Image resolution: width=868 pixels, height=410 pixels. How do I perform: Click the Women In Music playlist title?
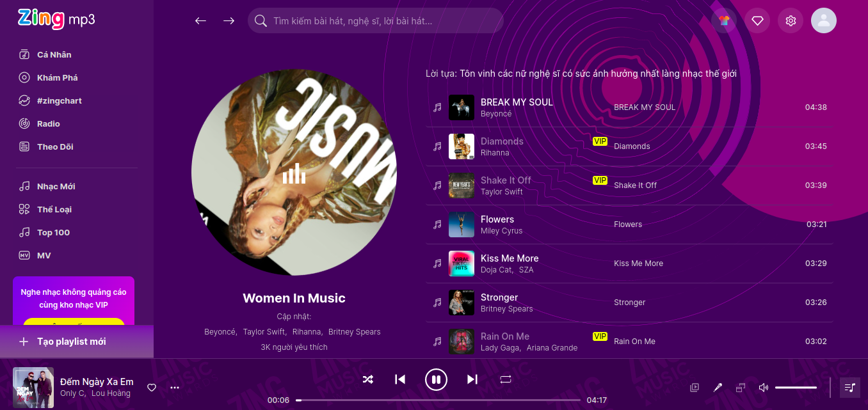(294, 298)
